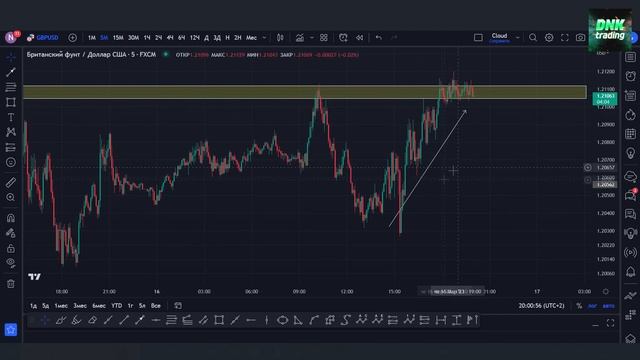This screenshot has width=640, height=360.
Task: Undo the last chart action
Action: pyautogui.click(x=379, y=38)
